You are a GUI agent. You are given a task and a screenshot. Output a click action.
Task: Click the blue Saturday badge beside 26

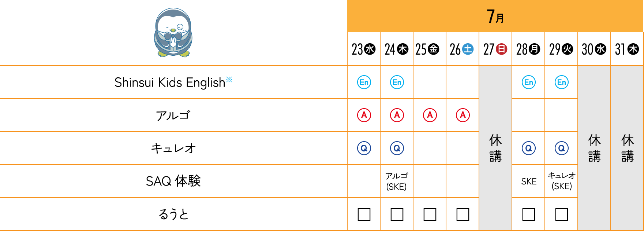click(x=468, y=49)
